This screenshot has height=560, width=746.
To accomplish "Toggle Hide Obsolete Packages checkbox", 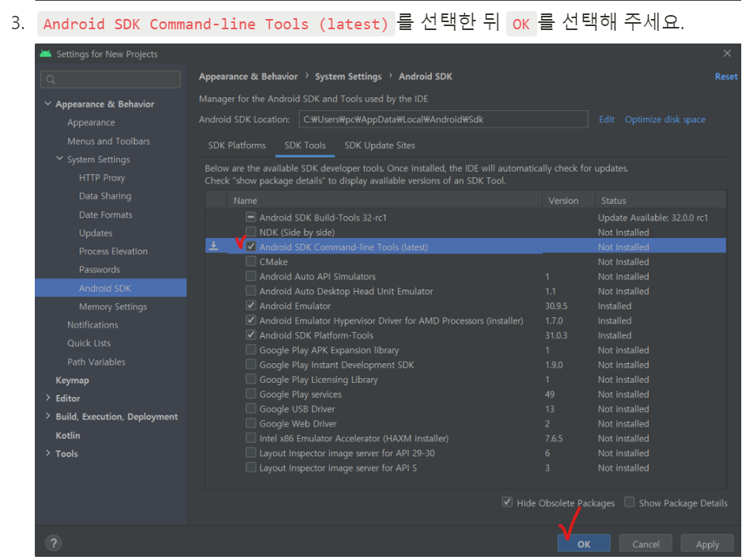I will tap(507, 502).
